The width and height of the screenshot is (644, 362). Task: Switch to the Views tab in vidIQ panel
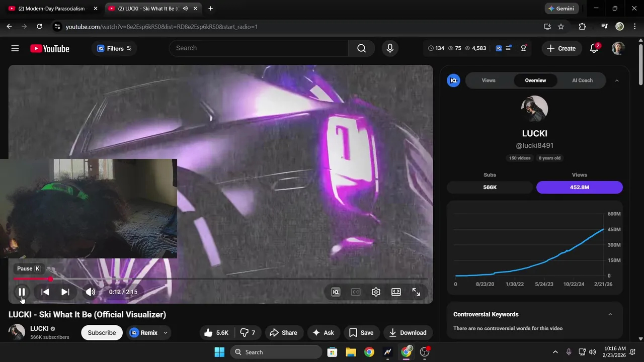(489, 80)
